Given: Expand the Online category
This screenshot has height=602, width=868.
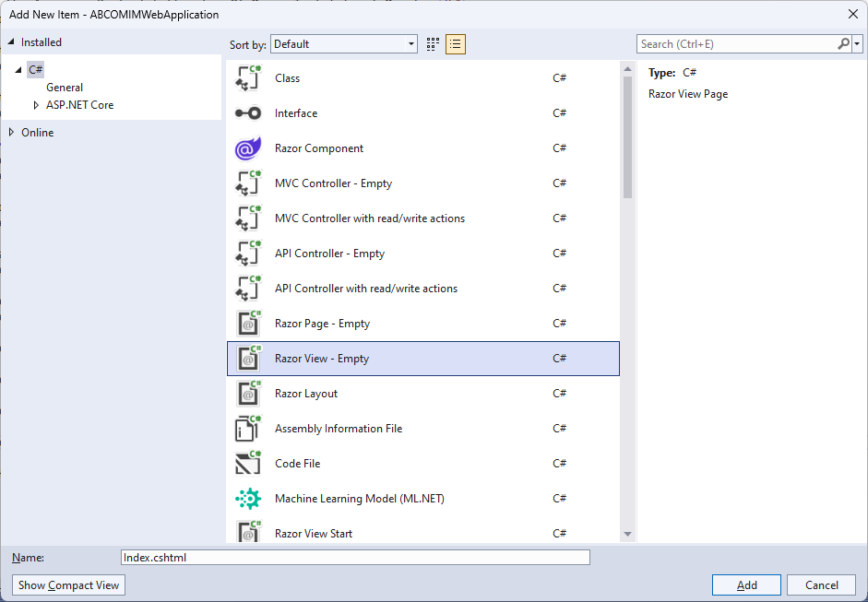Looking at the screenshot, I should (11, 133).
